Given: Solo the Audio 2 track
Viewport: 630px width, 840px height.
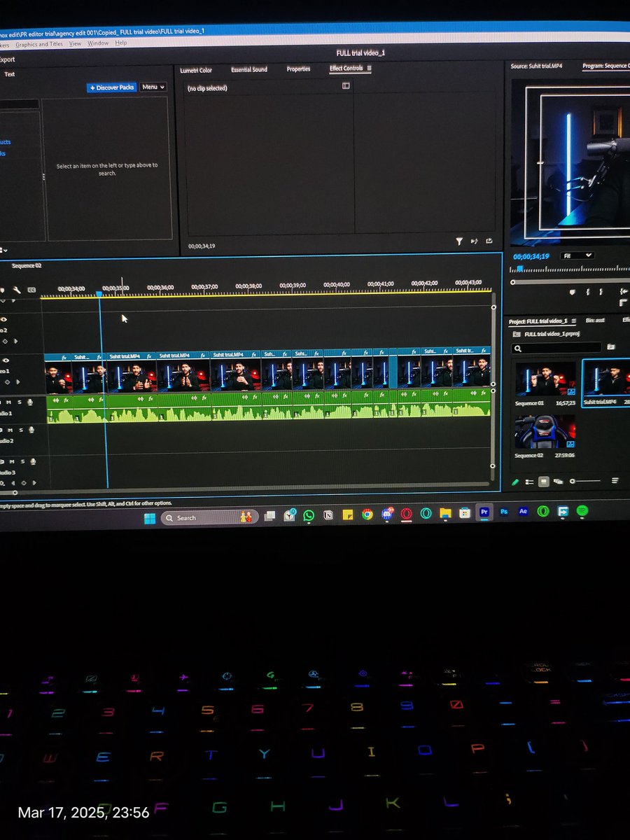Looking at the screenshot, I should click(x=21, y=430).
